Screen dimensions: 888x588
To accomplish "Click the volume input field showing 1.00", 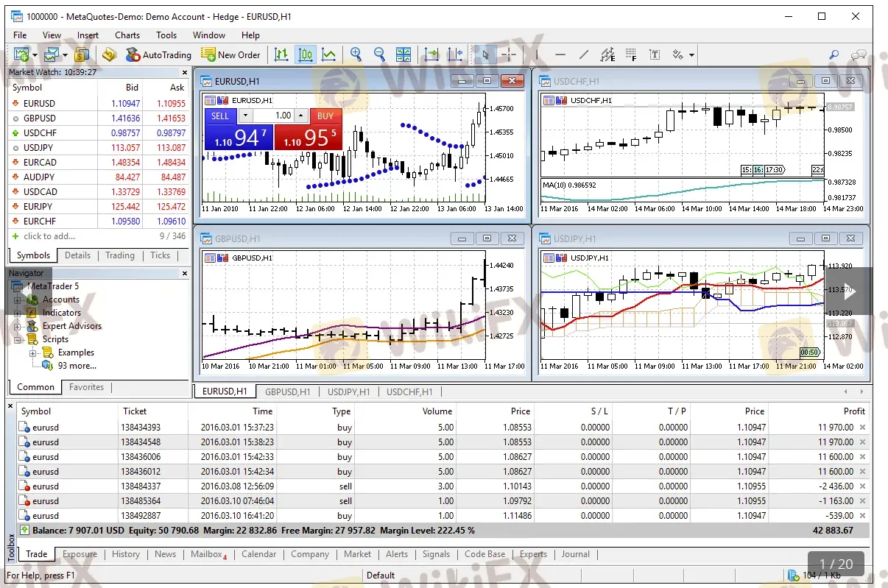I will 272,116.
